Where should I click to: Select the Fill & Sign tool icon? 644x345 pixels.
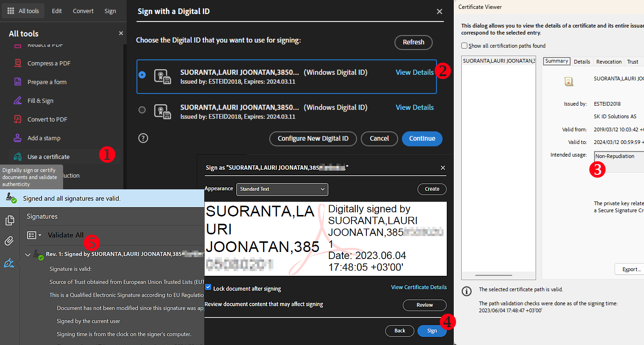[x=18, y=101]
